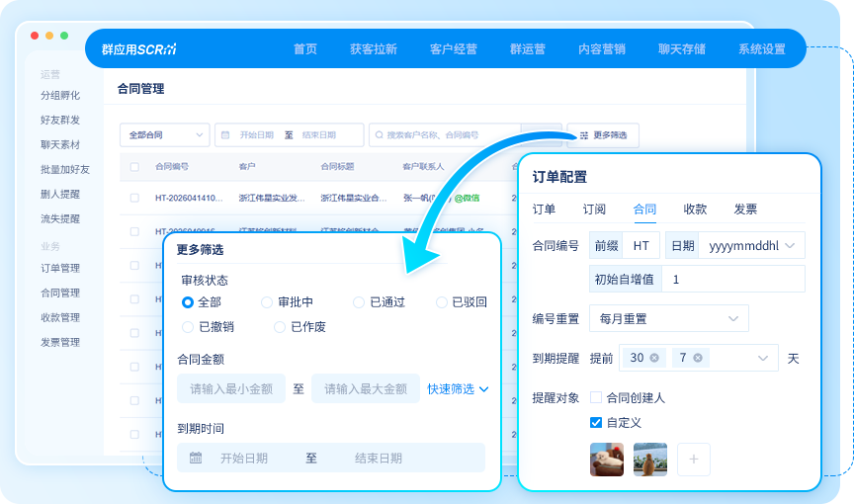Image resolution: width=854 pixels, height=504 pixels.
Task: Open 流失提醒 in sidebar
Action: (x=60, y=218)
